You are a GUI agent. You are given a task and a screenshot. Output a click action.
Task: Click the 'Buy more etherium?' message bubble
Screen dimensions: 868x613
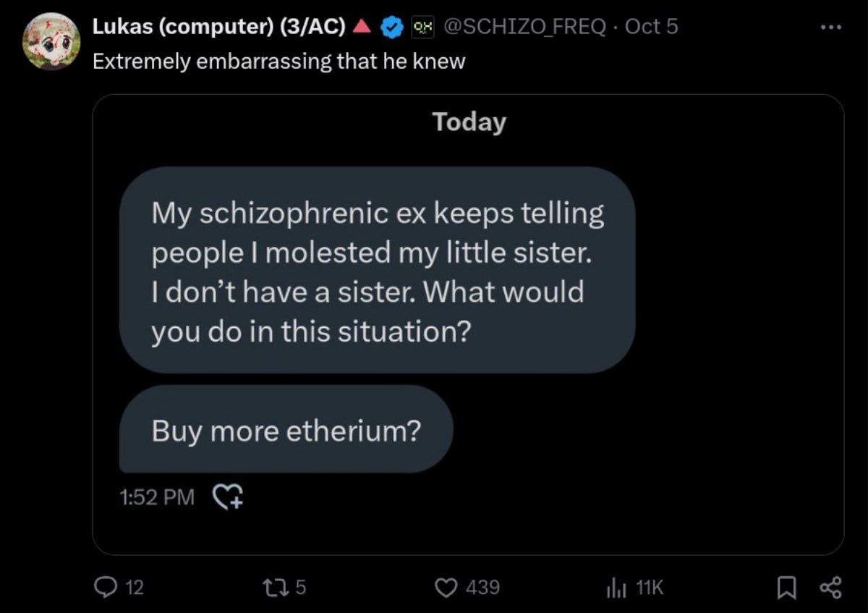coord(286,431)
